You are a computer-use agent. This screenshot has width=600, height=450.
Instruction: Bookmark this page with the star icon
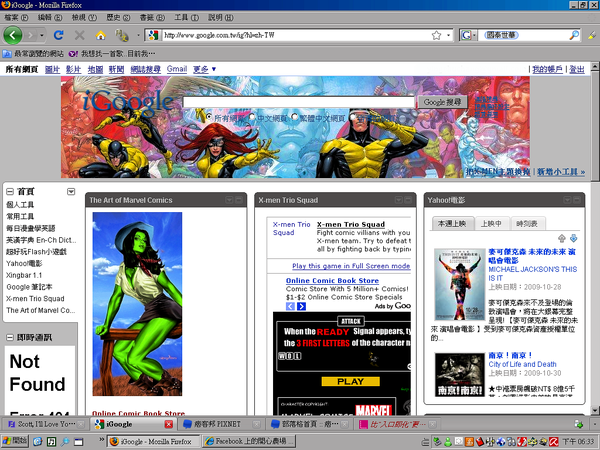tap(436, 35)
